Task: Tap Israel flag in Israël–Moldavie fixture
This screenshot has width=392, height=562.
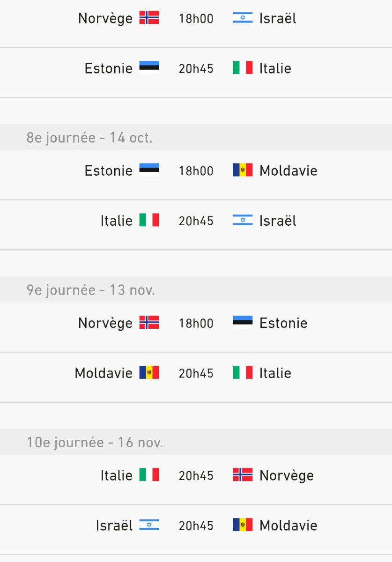Action: pyautogui.click(x=149, y=525)
